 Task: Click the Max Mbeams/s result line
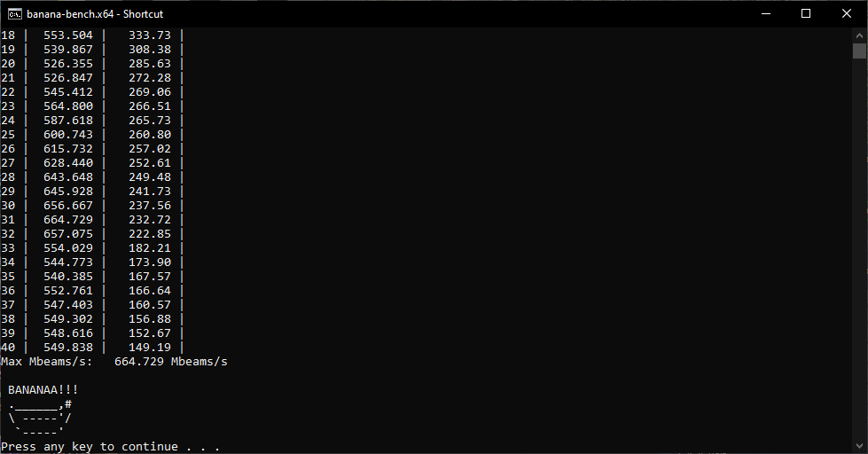114,362
